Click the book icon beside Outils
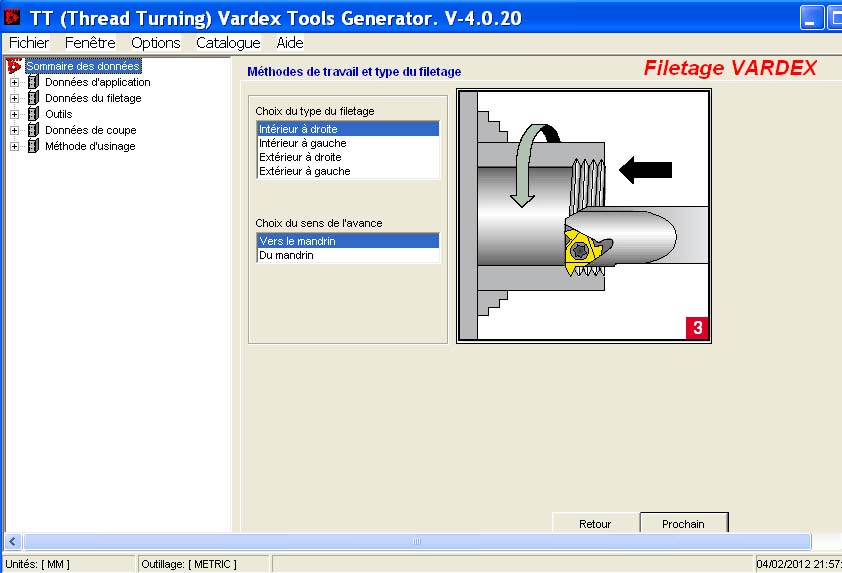Viewport: 842px width, 573px height. click(33, 114)
